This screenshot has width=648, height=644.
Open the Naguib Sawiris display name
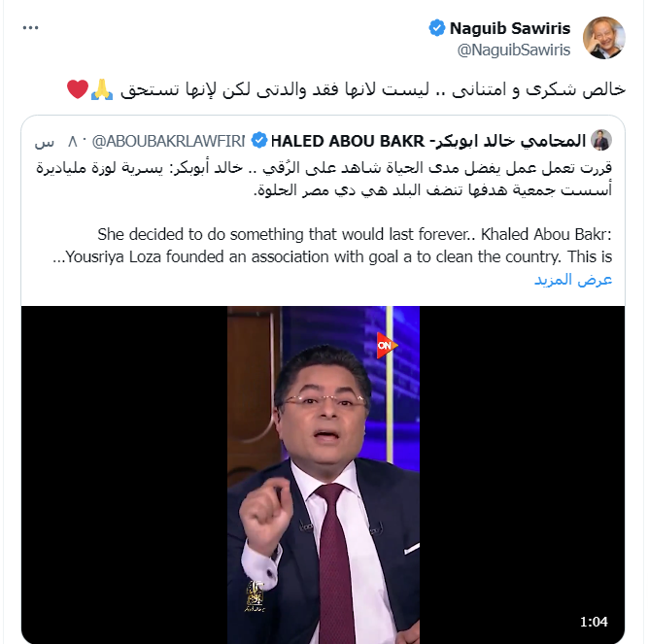click(x=510, y=28)
